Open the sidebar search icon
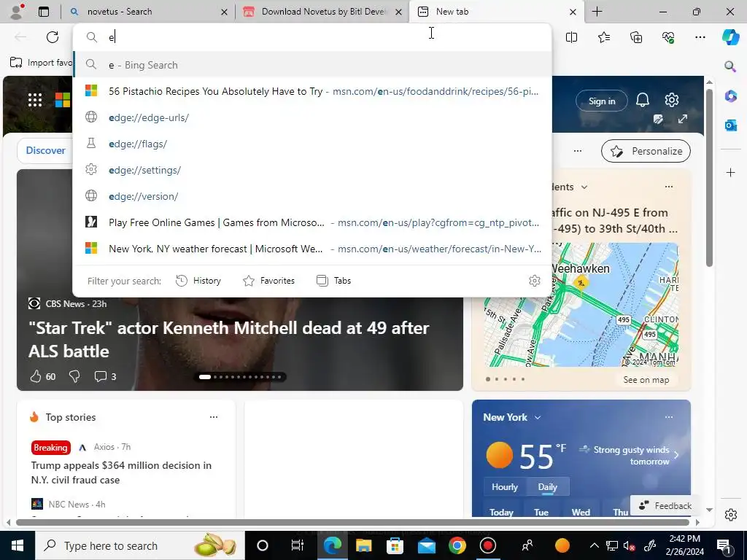This screenshot has width=747, height=560. pos(730,66)
